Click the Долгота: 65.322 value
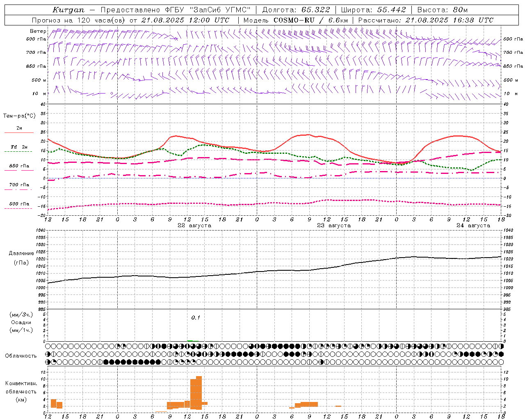This screenshot has height=420, width=525. (296, 10)
